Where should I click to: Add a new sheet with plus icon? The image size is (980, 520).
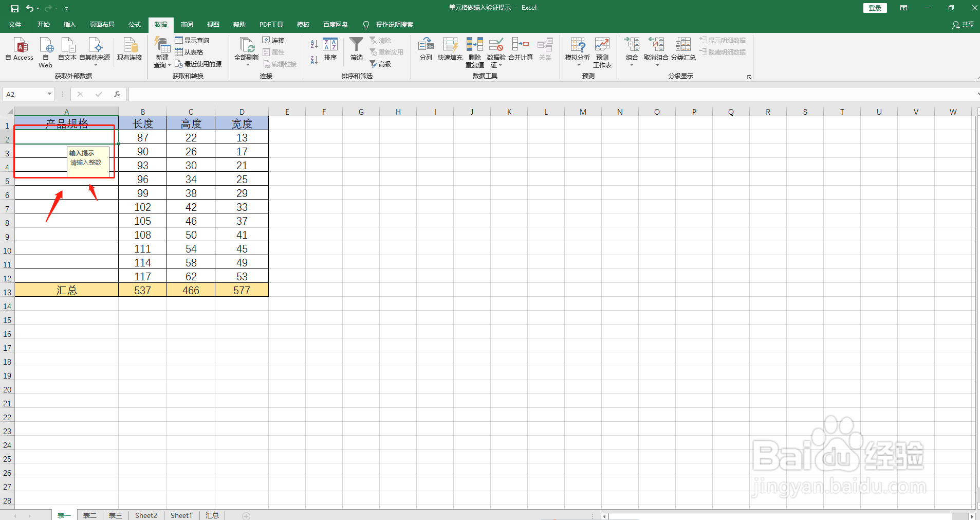pos(246,515)
